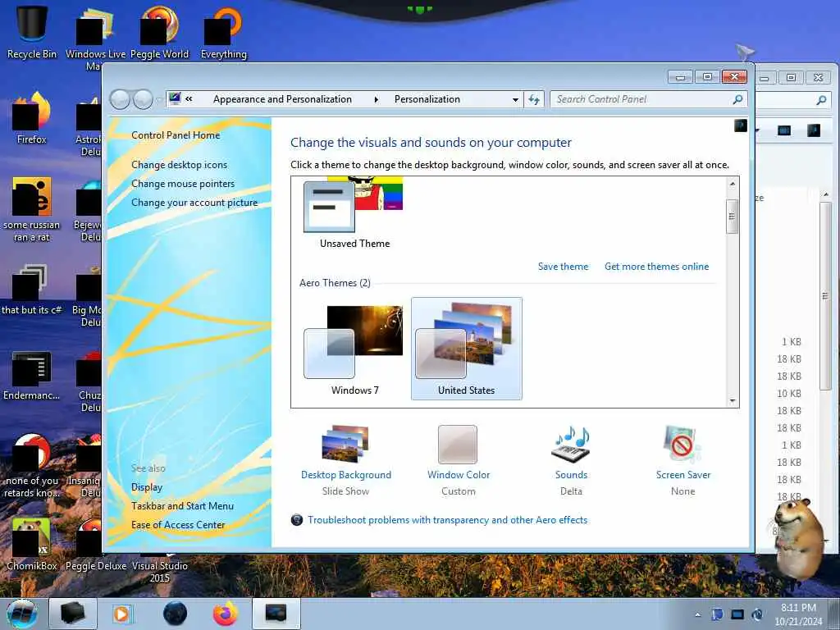
Task: Click the theme list scroll up arrow
Action: tap(733, 184)
